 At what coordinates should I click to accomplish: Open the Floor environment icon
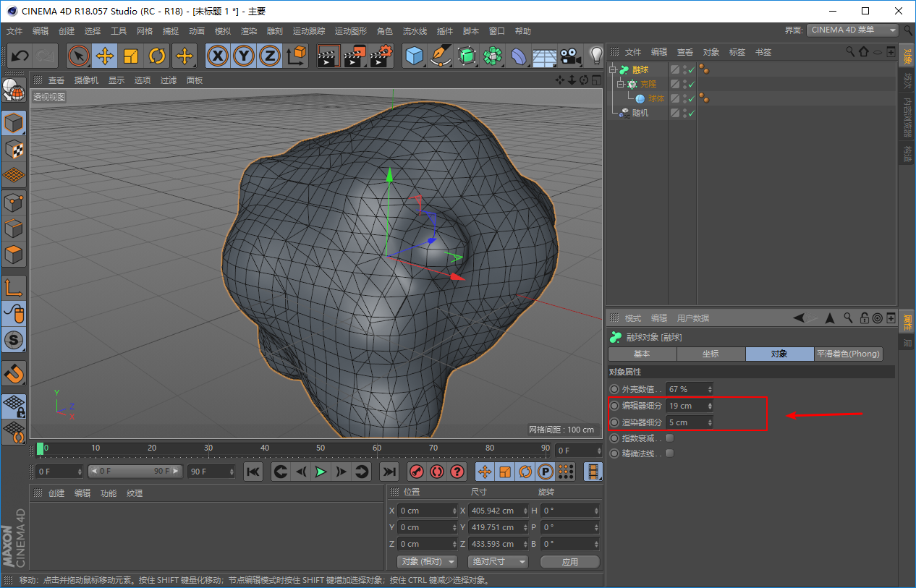point(545,56)
